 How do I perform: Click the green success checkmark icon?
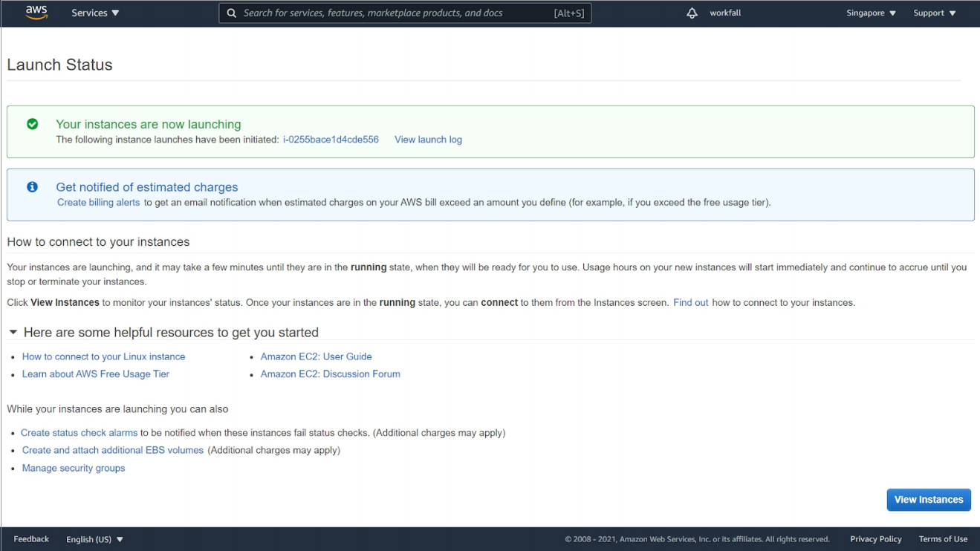[x=33, y=124]
